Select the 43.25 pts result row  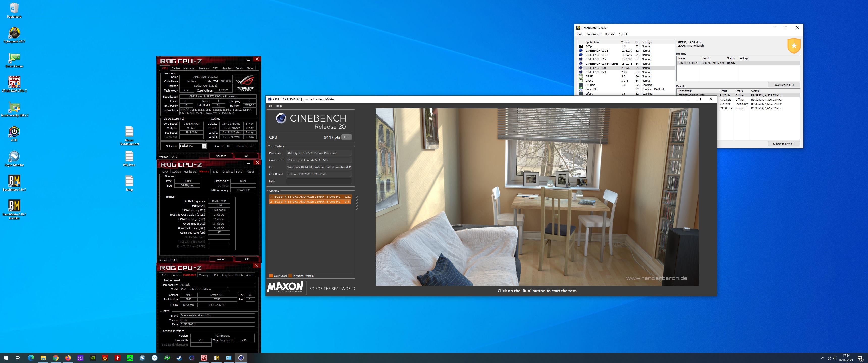click(758, 100)
